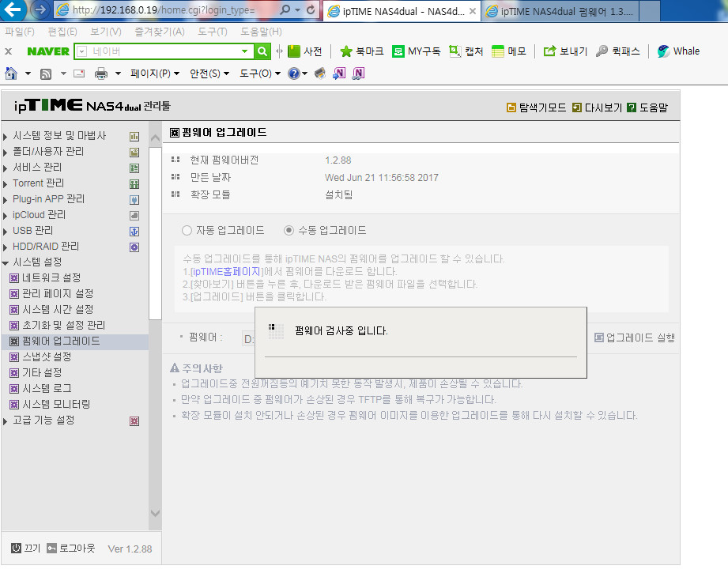Click the USB 관리 anchor icon
Image resolution: width=728 pixels, height=577 pixels.
click(x=134, y=232)
